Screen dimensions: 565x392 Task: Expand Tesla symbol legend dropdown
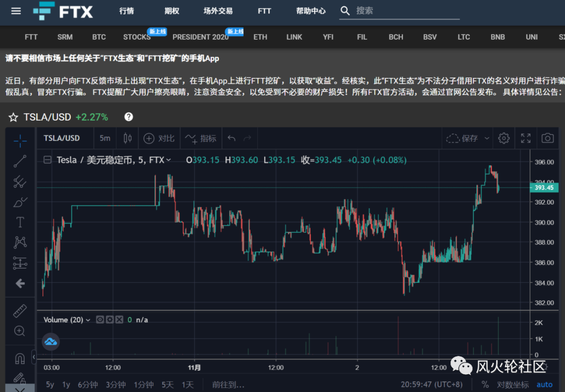click(168, 160)
